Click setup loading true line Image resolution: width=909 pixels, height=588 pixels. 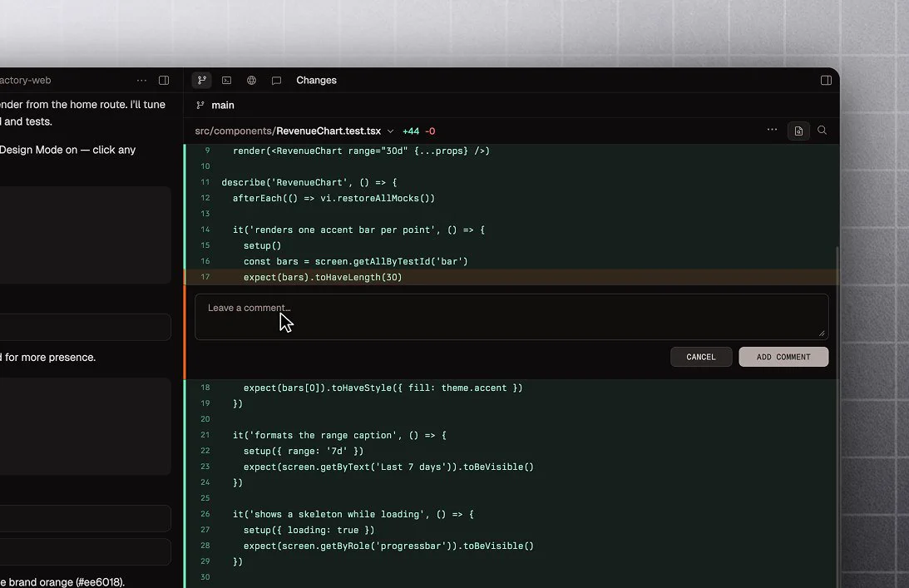point(309,530)
